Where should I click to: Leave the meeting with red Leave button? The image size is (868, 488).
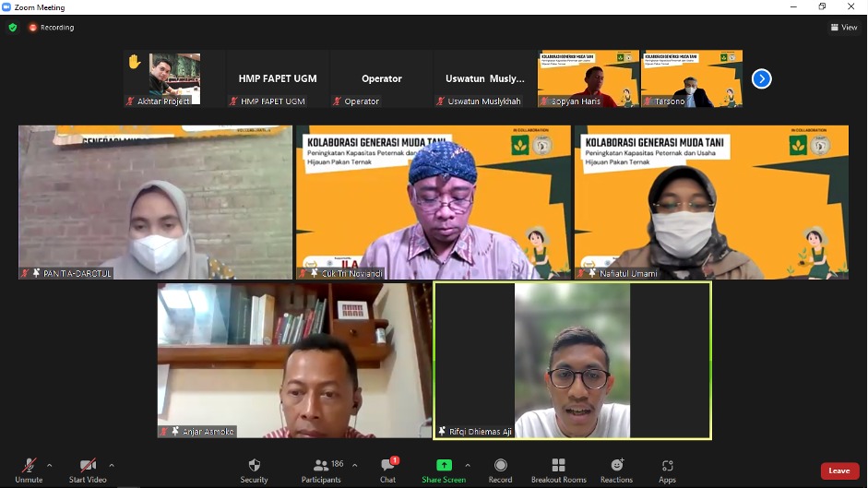tap(839, 470)
